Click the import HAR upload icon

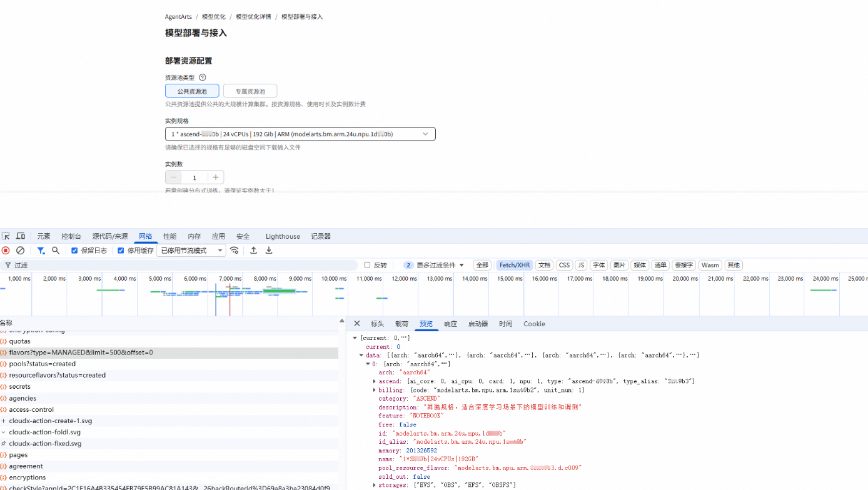pos(253,251)
